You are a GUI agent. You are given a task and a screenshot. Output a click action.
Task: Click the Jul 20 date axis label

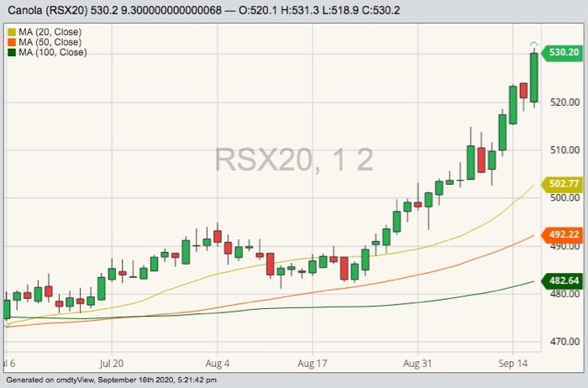pyautogui.click(x=112, y=365)
